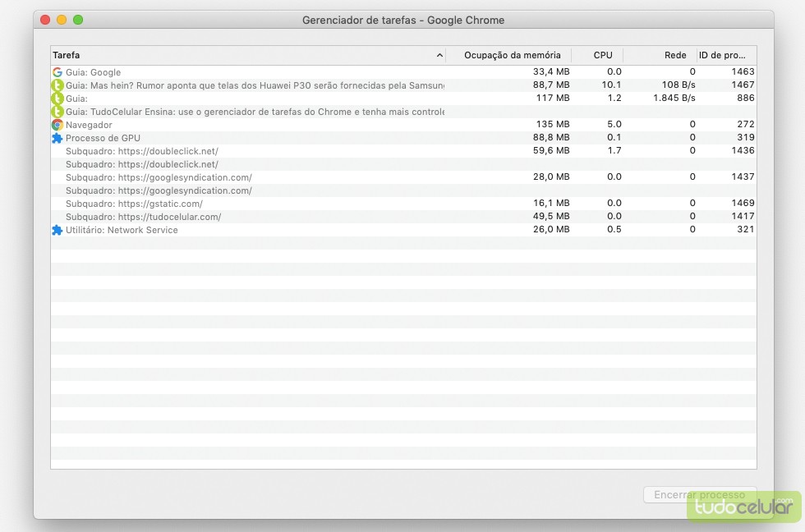
Task: Close the task manager window
Action: point(45,20)
